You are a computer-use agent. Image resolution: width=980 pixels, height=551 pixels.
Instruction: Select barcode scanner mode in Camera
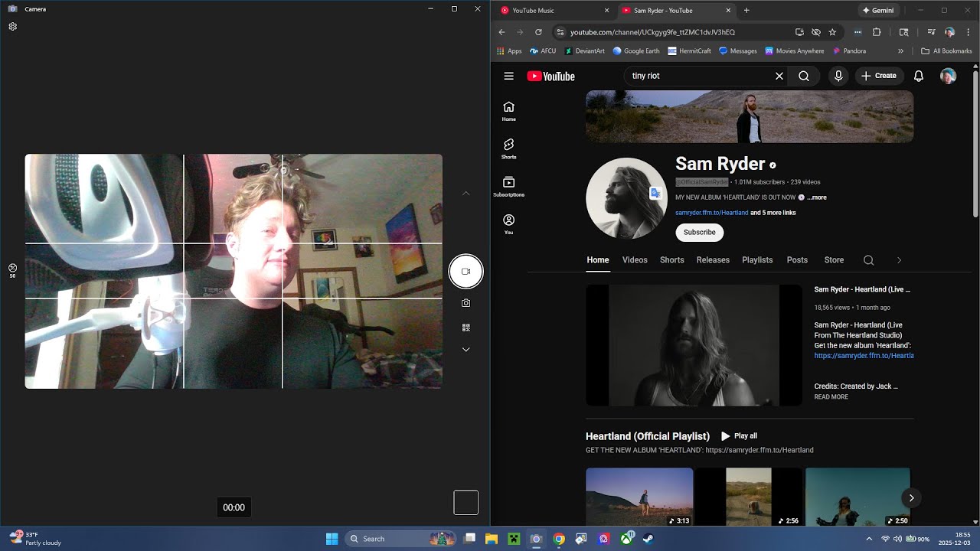465,328
